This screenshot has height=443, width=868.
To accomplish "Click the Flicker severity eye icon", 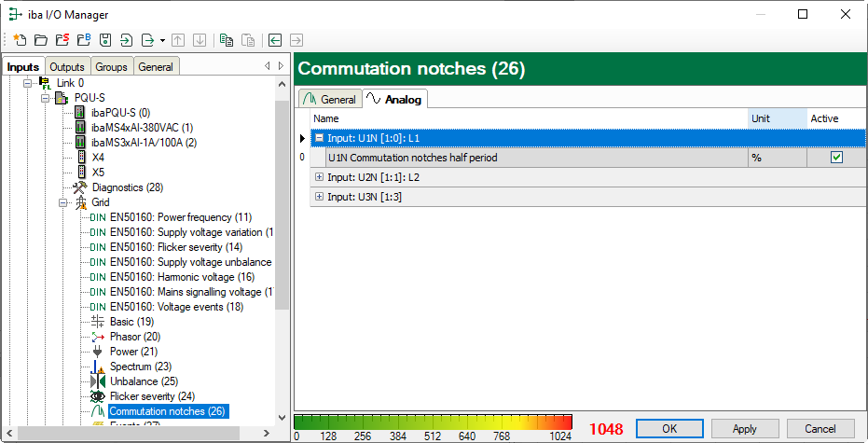I will pyautogui.click(x=98, y=396).
